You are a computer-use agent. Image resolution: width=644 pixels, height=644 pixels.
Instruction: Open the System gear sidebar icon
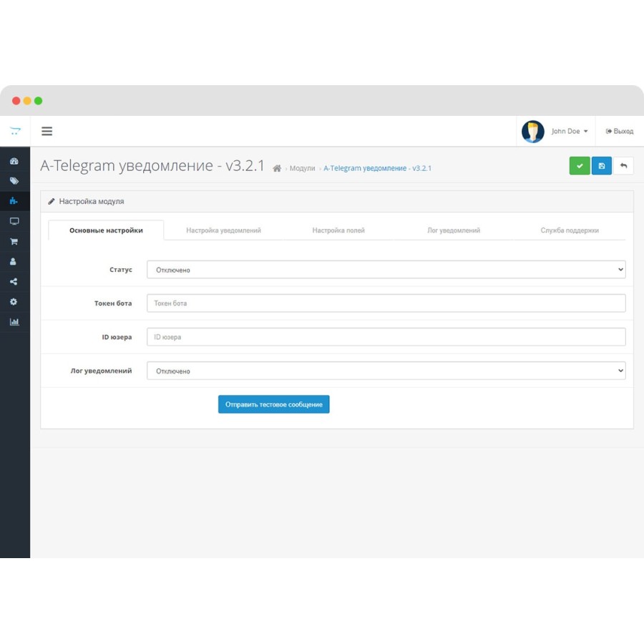14,301
